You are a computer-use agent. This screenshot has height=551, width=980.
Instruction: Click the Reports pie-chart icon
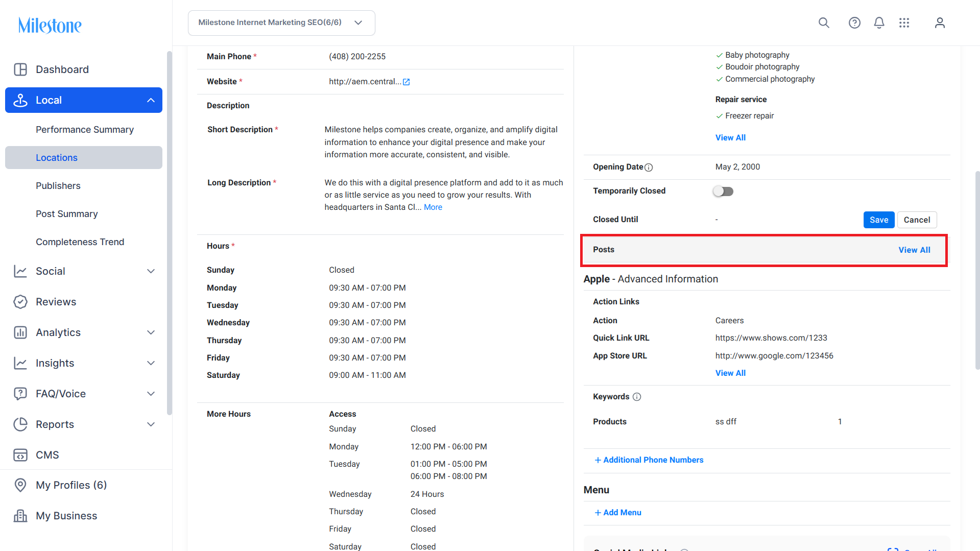click(20, 424)
